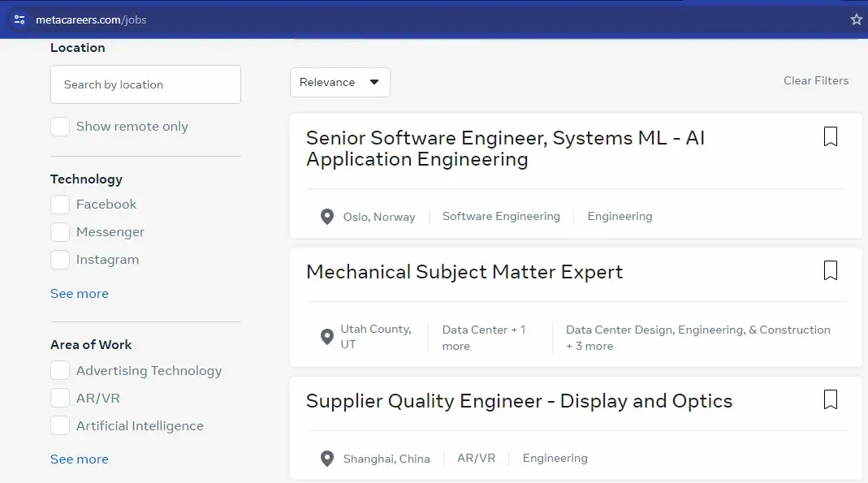Save the Mechanical Subject Matter Expert job

point(830,270)
